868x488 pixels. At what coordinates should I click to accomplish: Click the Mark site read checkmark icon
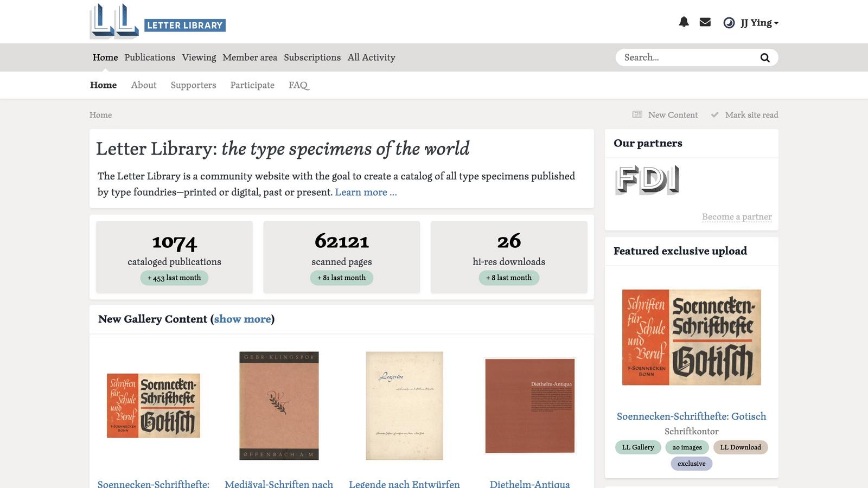714,114
